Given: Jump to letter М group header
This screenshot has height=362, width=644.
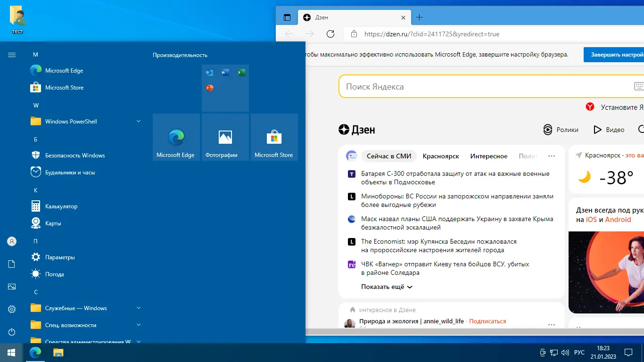Looking at the screenshot, I should [35, 55].
